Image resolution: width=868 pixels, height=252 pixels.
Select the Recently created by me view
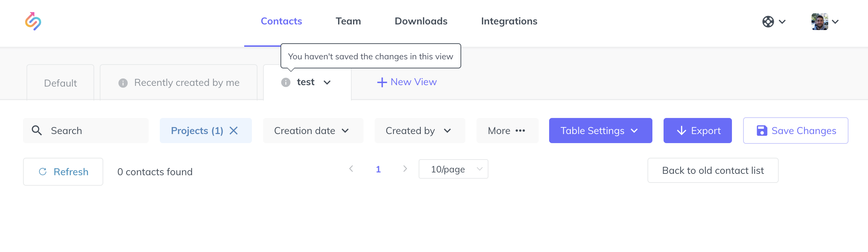tap(179, 83)
